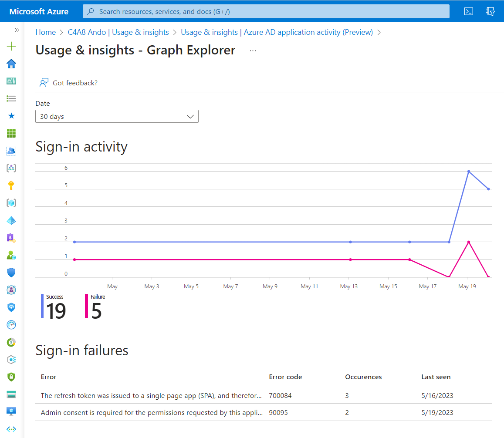Viewport: 504px width, 438px height.
Task: Click the Error column header
Action: 48,377
